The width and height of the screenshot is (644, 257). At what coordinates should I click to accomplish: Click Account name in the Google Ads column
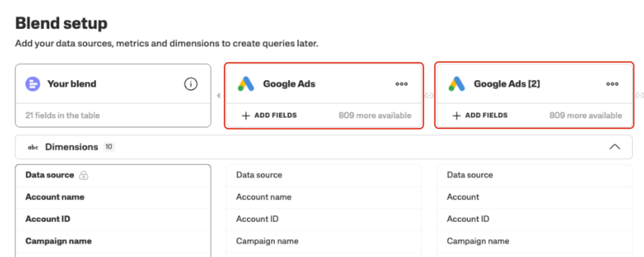coord(324,197)
